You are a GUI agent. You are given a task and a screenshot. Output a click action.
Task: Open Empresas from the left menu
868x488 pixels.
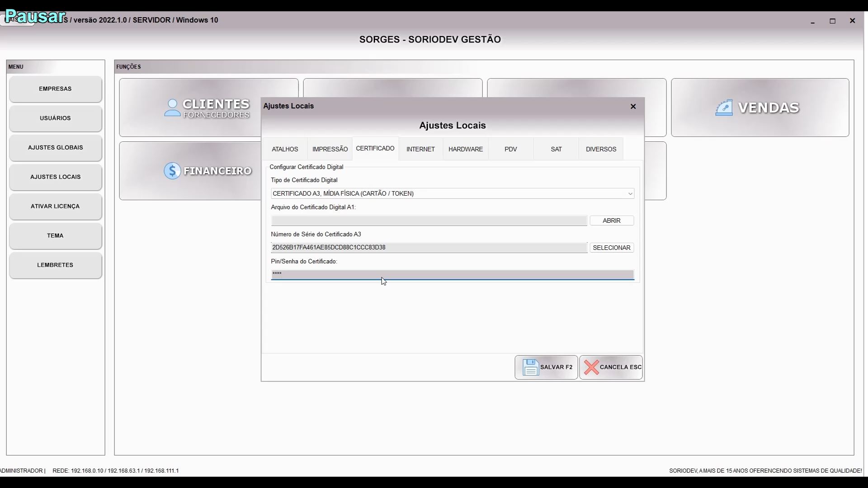pyautogui.click(x=55, y=89)
